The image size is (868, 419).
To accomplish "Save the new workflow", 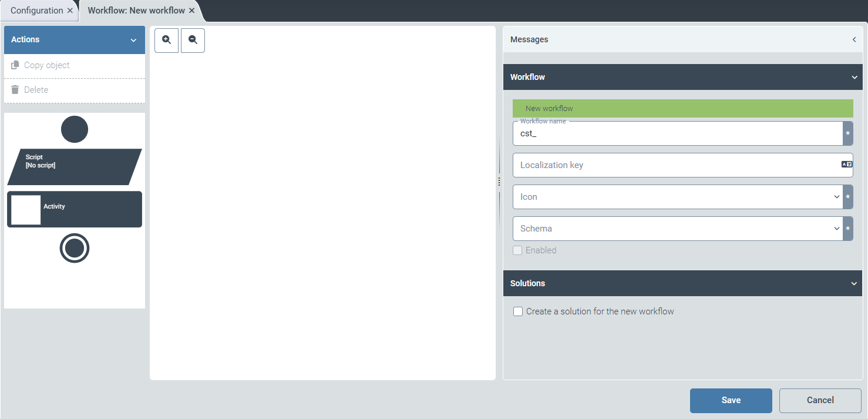I will (x=731, y=400).
